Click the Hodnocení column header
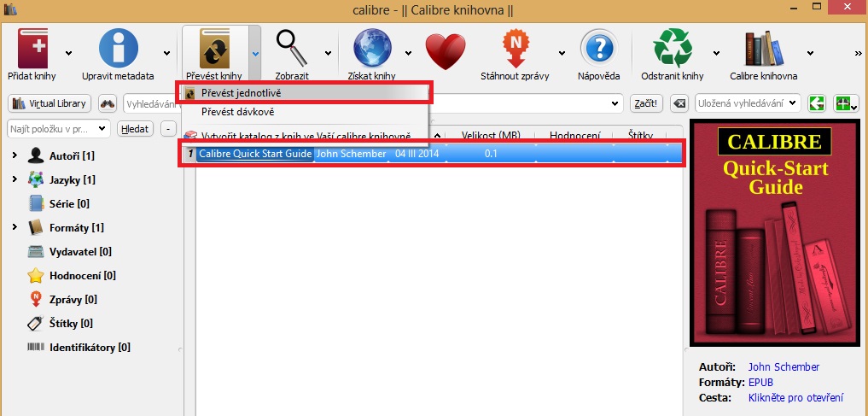 click(574, 135)
